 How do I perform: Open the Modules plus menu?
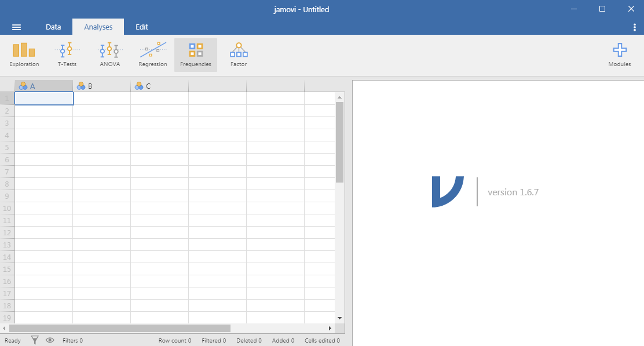[619, 55]
